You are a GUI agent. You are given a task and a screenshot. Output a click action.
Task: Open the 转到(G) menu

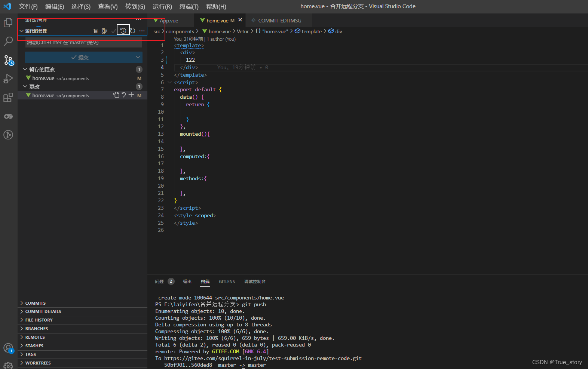coord(135,6)
